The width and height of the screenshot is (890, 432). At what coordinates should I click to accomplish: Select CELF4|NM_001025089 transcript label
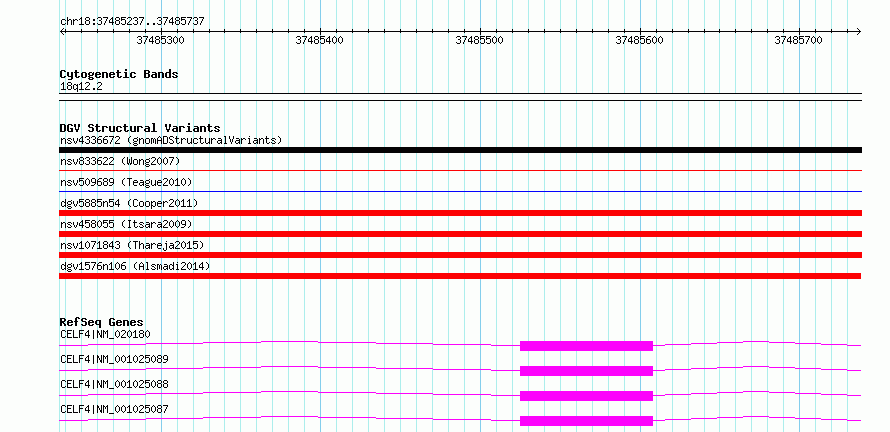(x=114, y=359)
